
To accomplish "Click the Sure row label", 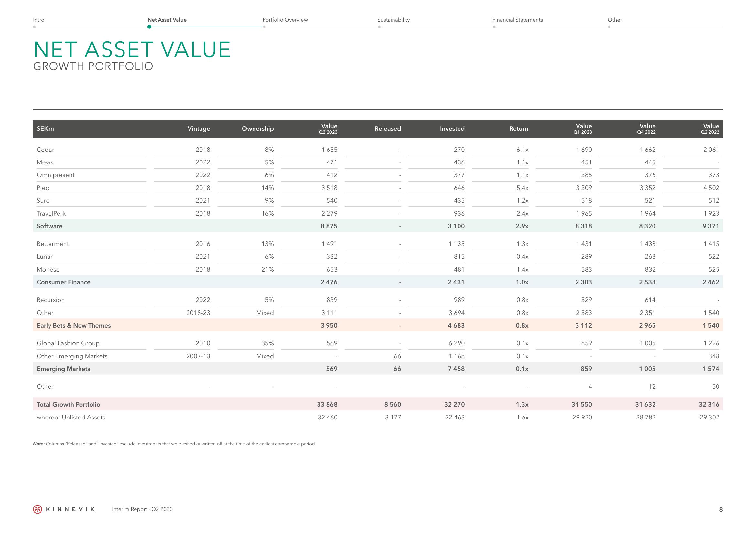I will pos(43,200).
